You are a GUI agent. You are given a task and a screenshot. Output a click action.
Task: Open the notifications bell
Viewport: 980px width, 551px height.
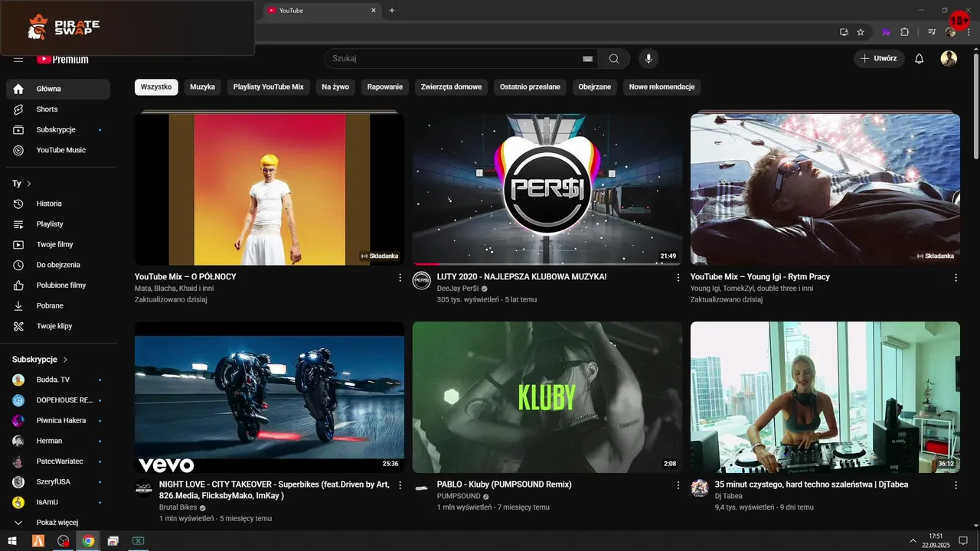click(920, 59)
